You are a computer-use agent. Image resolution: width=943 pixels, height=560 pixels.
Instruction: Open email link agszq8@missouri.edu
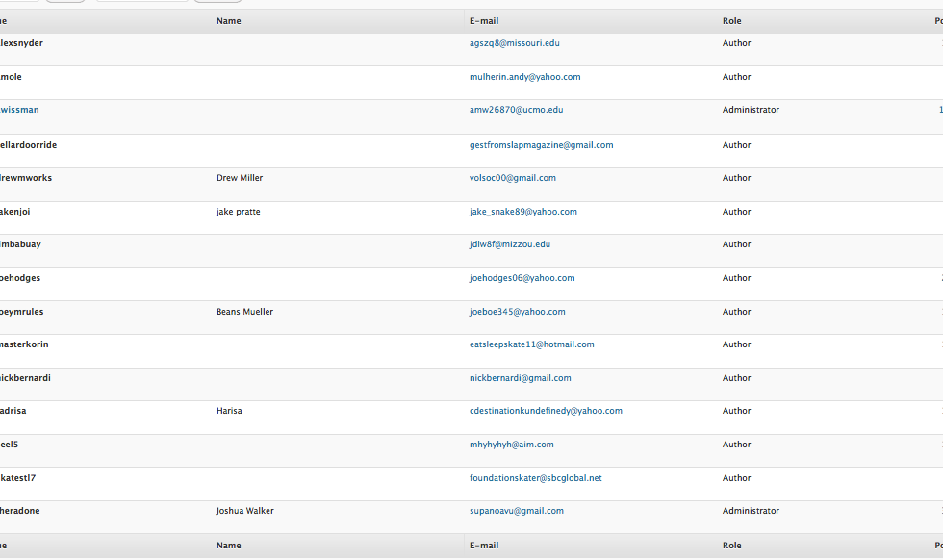point(514,43)
